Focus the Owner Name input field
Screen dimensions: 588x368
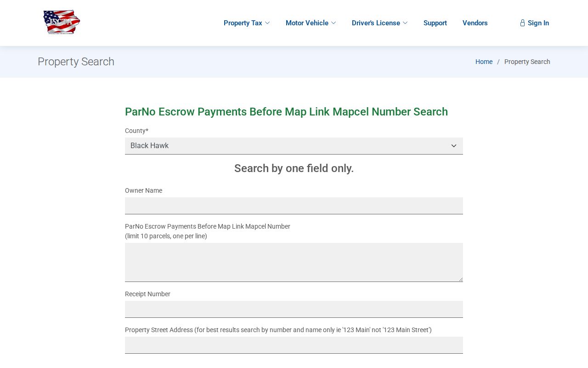tap(294, 206)
